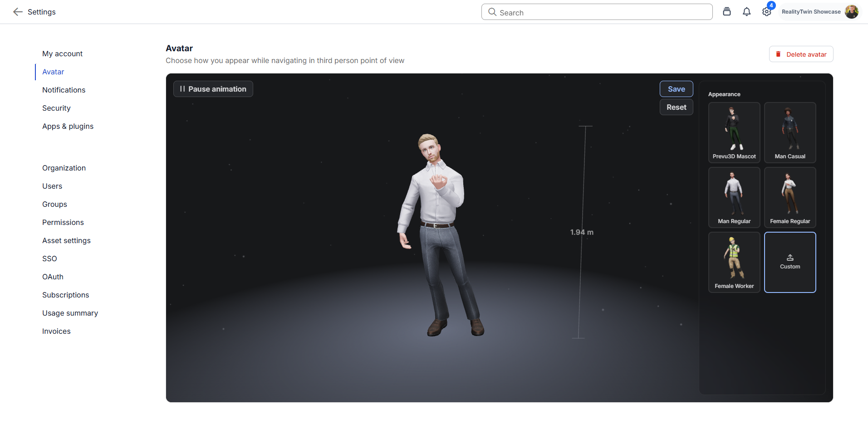Image resolution: width=868 pixels, height=424 pixels.
Task: Open the stack icon beside search bar
Action: (x=726, y=12)
